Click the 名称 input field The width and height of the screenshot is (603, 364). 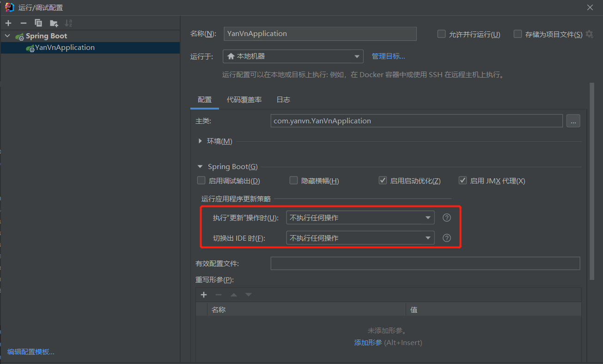pos(320,34)
